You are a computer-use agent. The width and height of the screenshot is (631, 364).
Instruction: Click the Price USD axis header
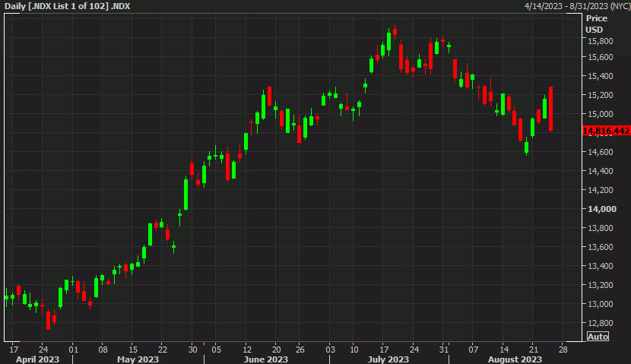596,24
